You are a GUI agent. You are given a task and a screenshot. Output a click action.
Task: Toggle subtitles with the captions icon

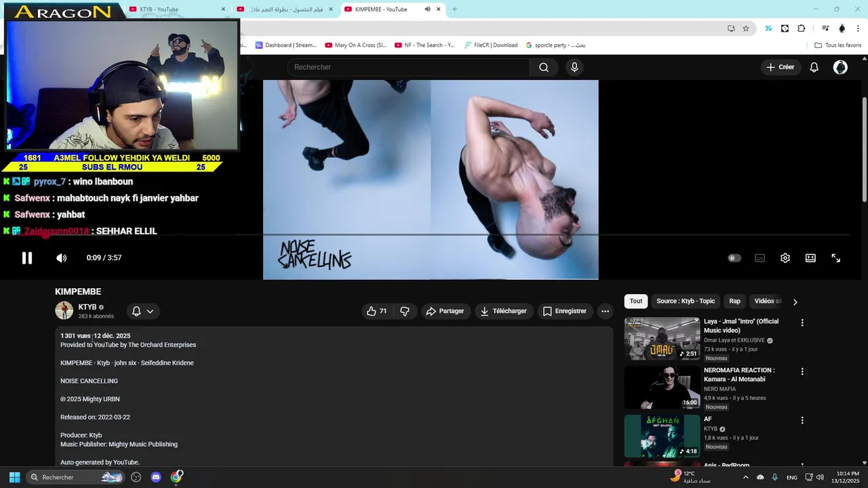[x=759, y=258]
